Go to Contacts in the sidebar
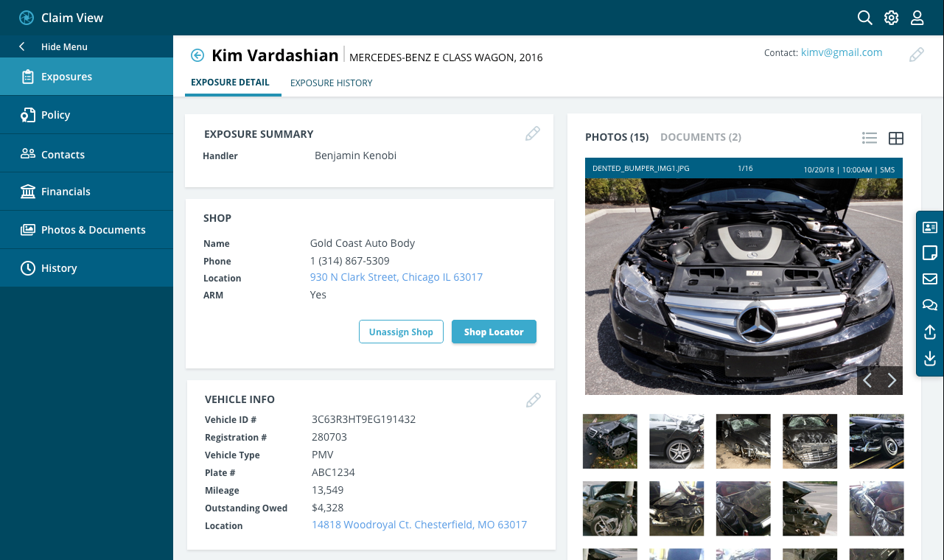944x560 pixels. click(x=86, y=154)
